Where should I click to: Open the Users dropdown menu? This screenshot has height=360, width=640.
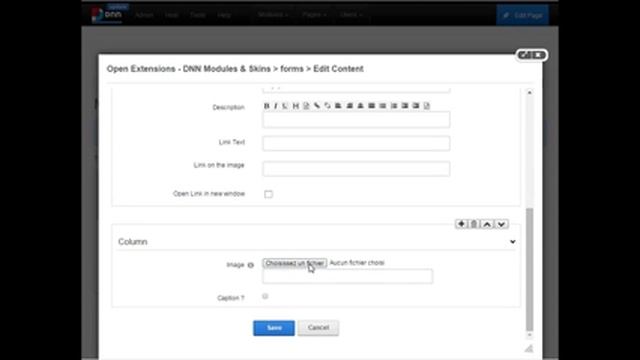[351, 15]
